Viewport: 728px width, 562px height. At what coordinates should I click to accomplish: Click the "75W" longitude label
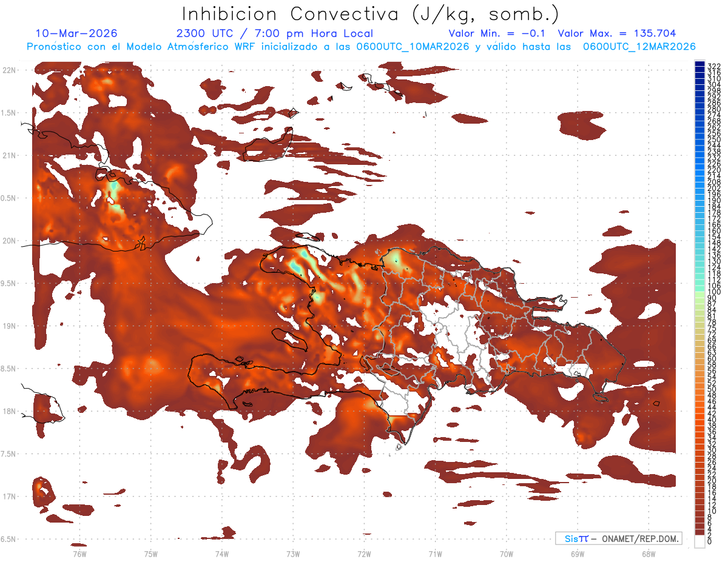[151, 554]
